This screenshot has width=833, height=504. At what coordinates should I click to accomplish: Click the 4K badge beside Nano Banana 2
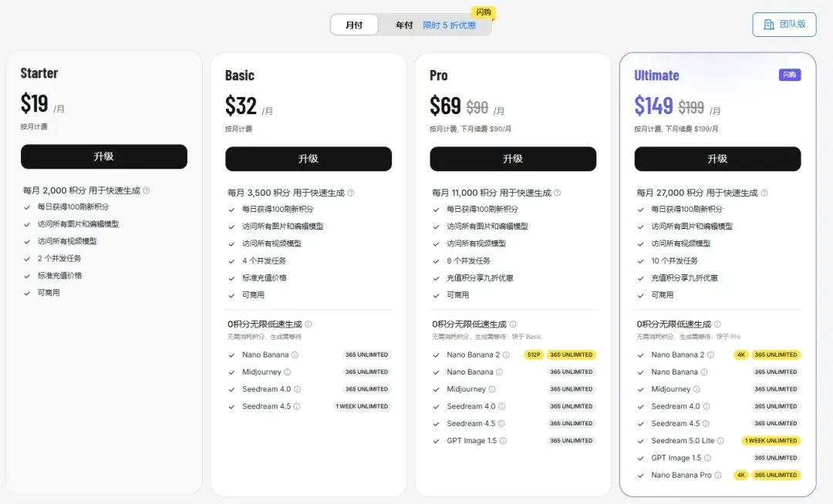[x=741, y=355]
